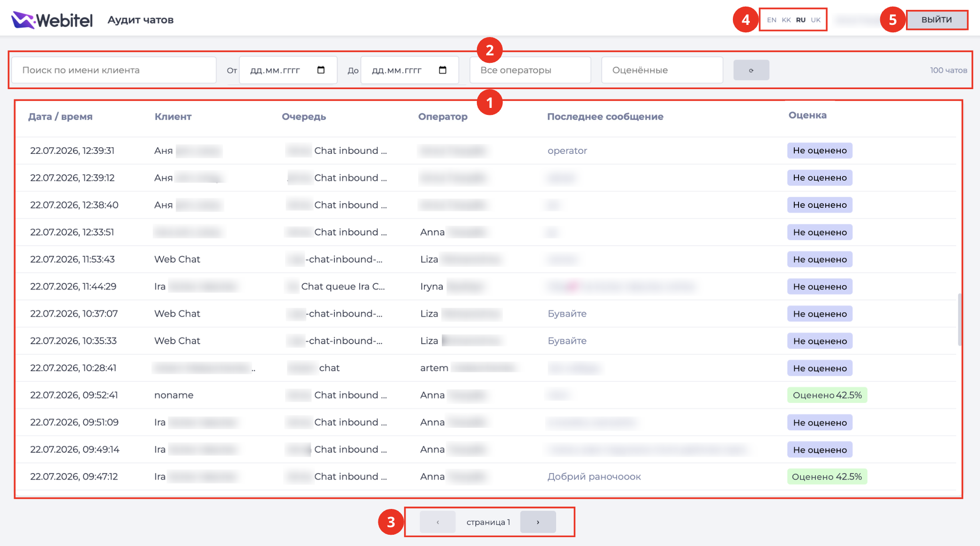The width and height of the screenshot is (980, 546).
Task: Switch language to KK
Action: coord(786,20)
